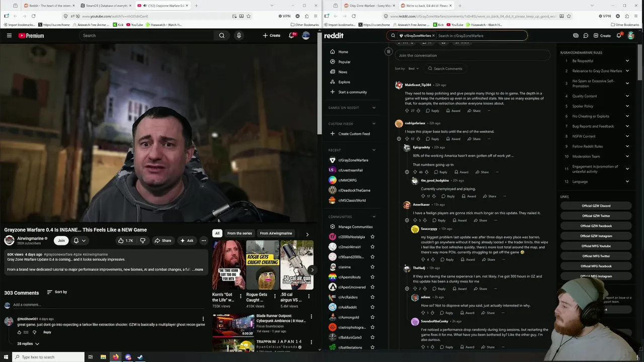Favorite r/amongold with star

372,317
